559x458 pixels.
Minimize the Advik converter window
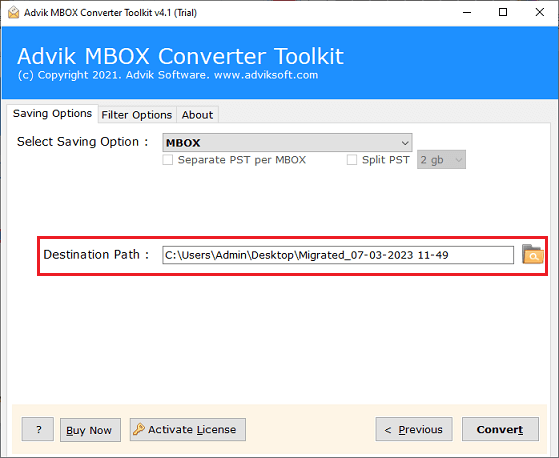(467, 12)
